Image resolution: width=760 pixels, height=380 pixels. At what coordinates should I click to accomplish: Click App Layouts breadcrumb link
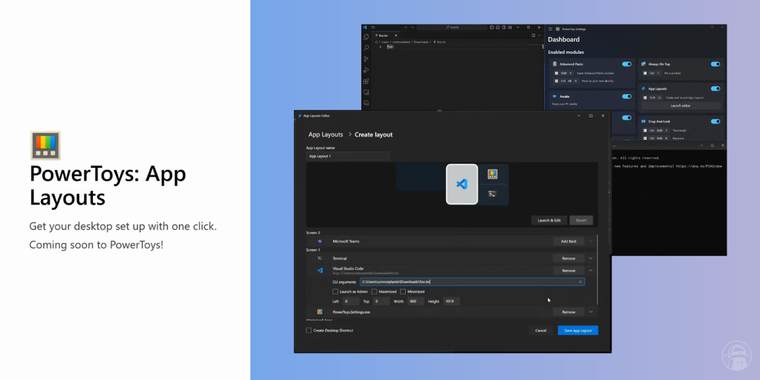pyautogui.click(x=326, y=135)
